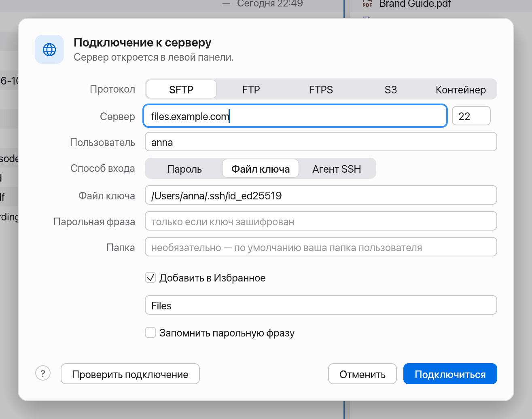Click the port field showing 22
The image size is (532, 419).
click(x=471, y=116)
